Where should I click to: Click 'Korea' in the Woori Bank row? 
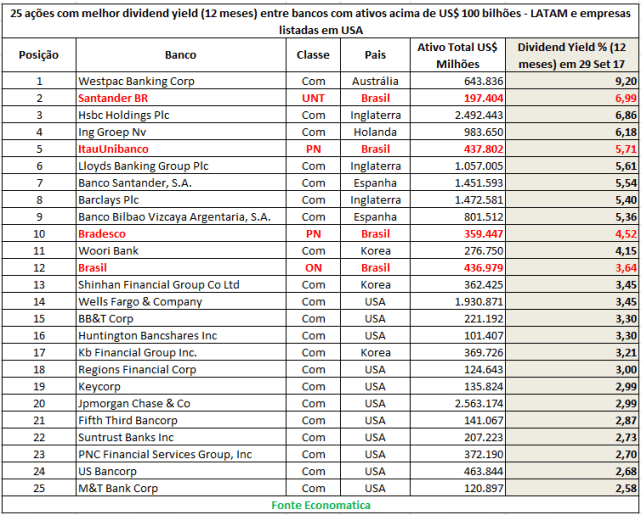click(x=375, y=251)
